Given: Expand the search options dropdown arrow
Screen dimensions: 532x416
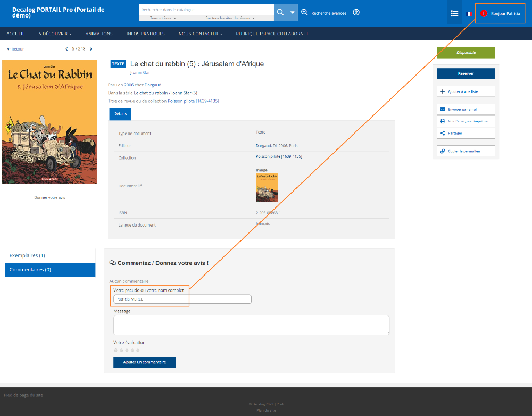Looking at the screenshot, I should tap(293, 12).
